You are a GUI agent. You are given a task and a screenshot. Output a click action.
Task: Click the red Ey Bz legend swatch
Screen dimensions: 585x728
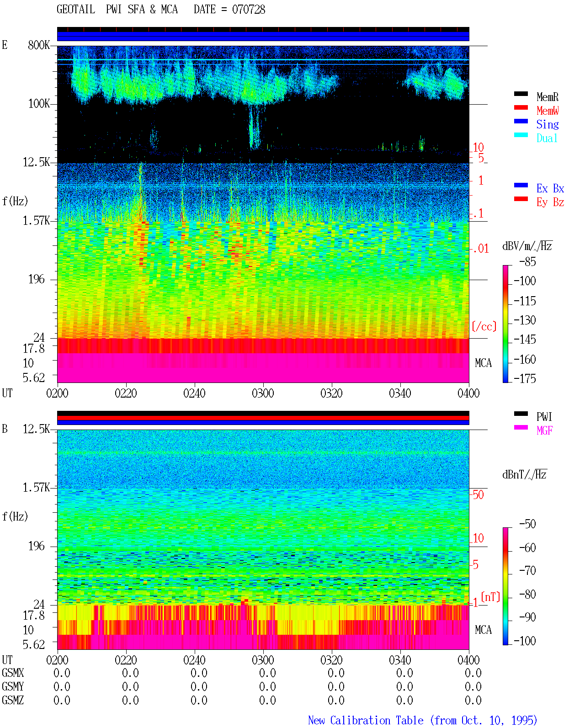(521, 199)
